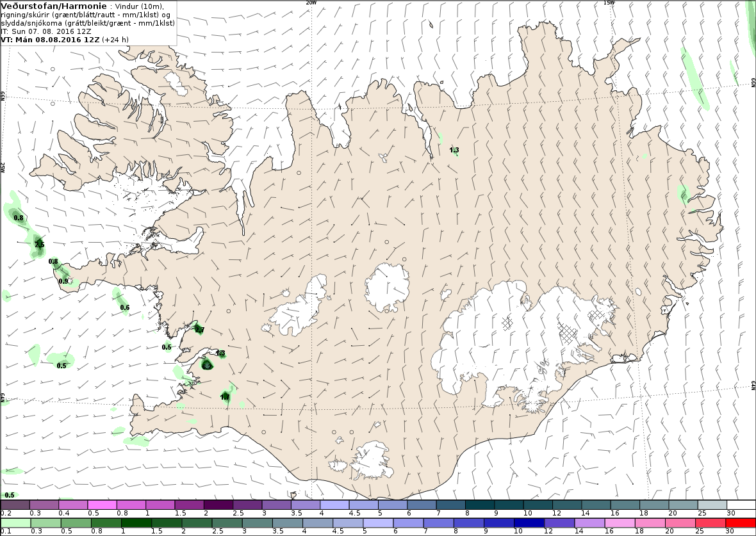756x536 pixels.
Task: Click the darkest green 1 rain swatch
Action: pos(136,523)
